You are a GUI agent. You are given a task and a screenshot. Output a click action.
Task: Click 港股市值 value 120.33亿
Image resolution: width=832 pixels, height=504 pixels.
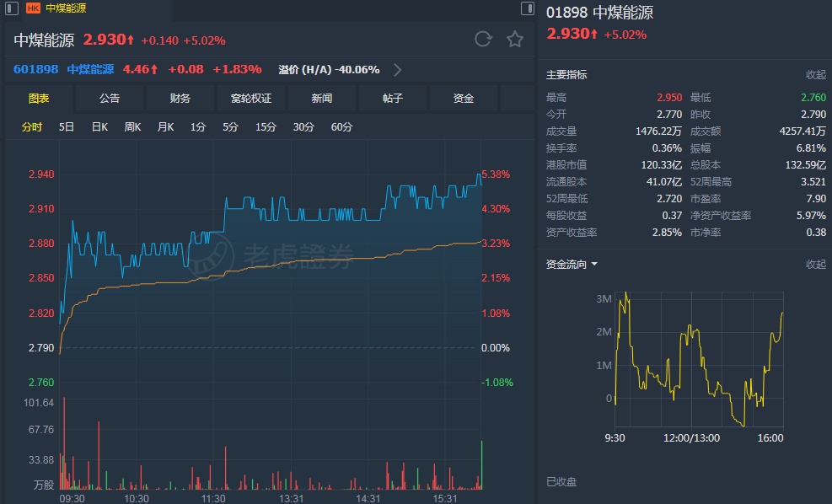(662, 165)
